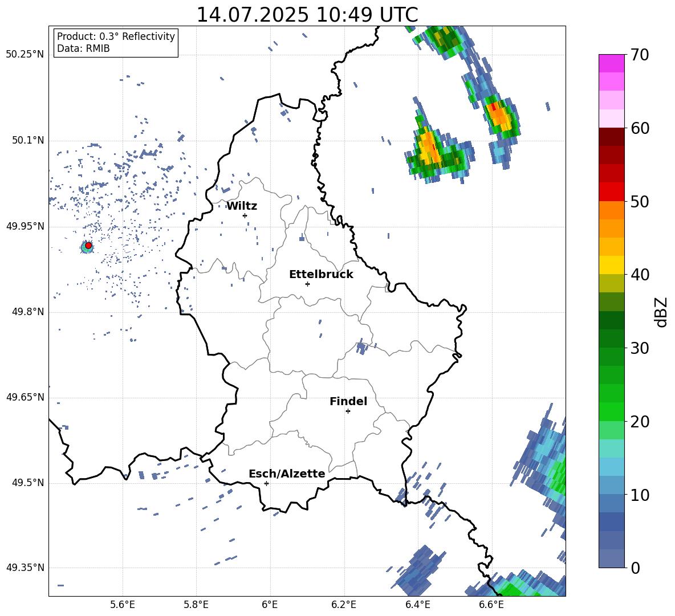The height and width of the screenshot is (616, 675).
Task: Click the orange colorbar segment below 50
Action: pos(611,210)
